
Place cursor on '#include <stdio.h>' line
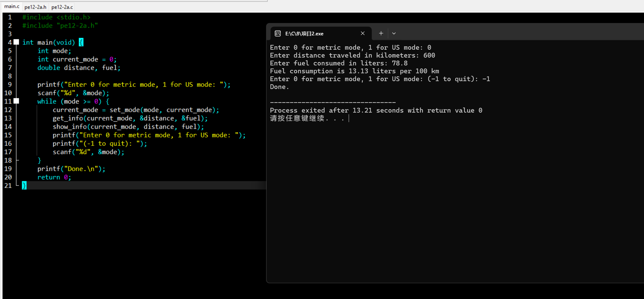(x=56, y=17)
